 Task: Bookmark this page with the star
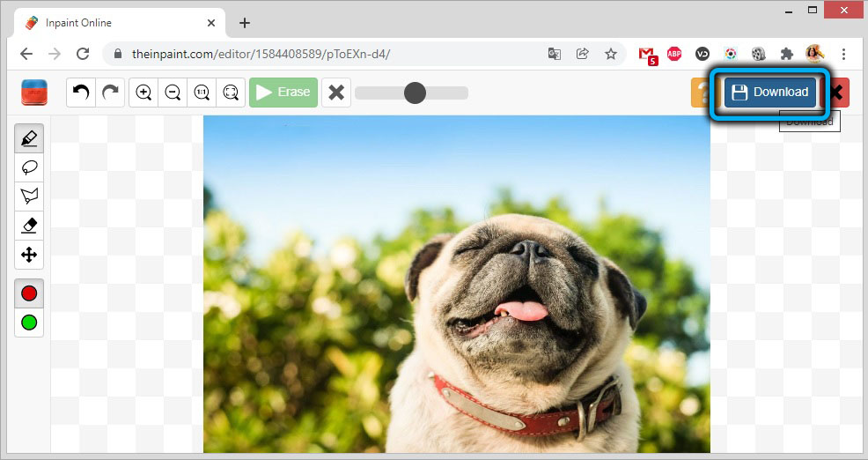tap(611, 54)
